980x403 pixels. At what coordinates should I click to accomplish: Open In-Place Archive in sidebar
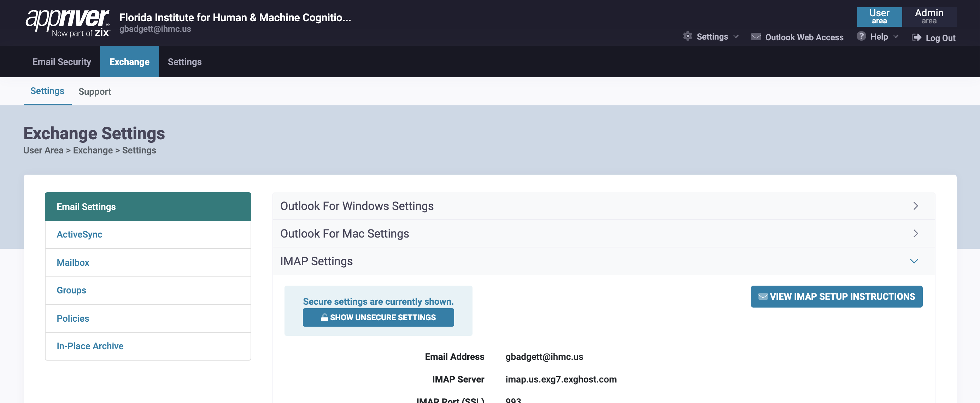pos(148,346)
